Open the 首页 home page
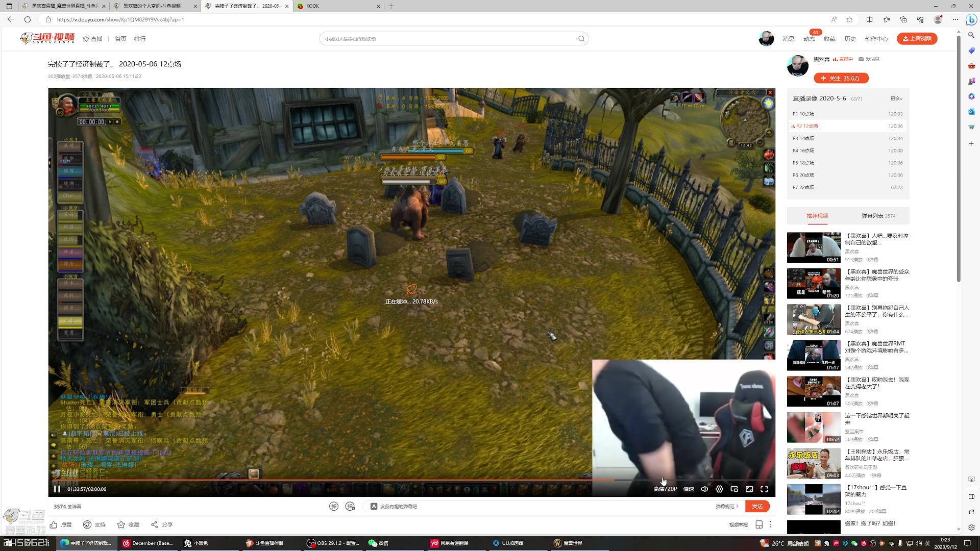This screenshot has width=980, height=551. point(120,39)
